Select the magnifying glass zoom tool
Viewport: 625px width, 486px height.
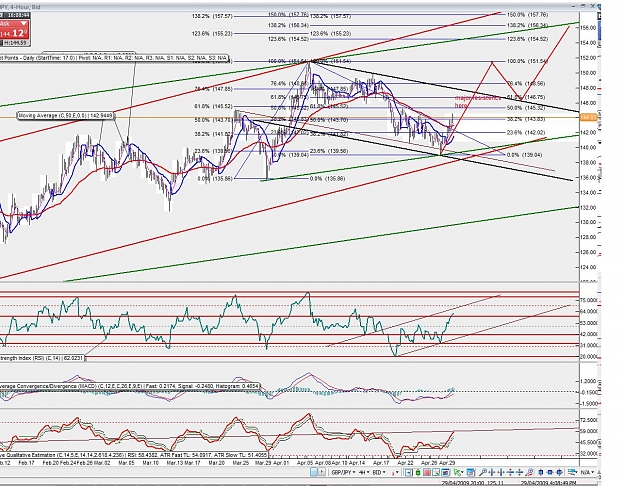(x=483, y=473)
